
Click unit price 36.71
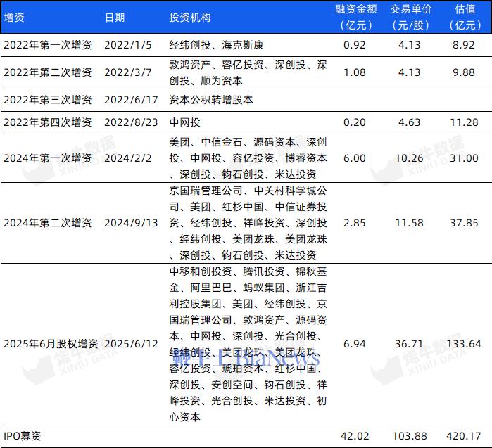410,344
